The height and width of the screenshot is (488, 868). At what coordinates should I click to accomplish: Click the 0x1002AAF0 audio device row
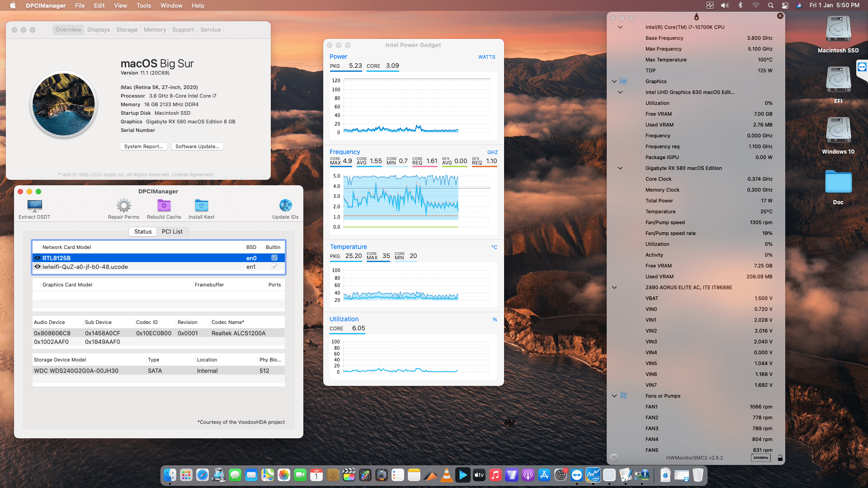pyautogui.click(x=158, y=342)
